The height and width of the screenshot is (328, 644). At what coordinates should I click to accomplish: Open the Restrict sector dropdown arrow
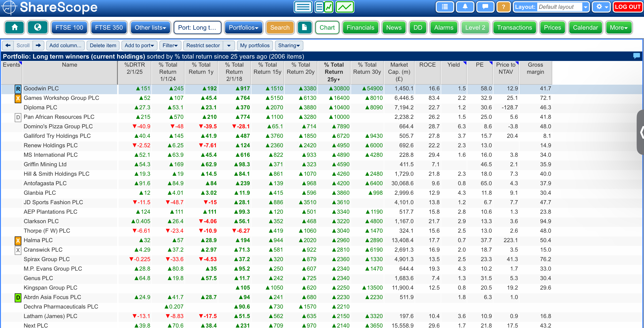click(x=229, y=45)
